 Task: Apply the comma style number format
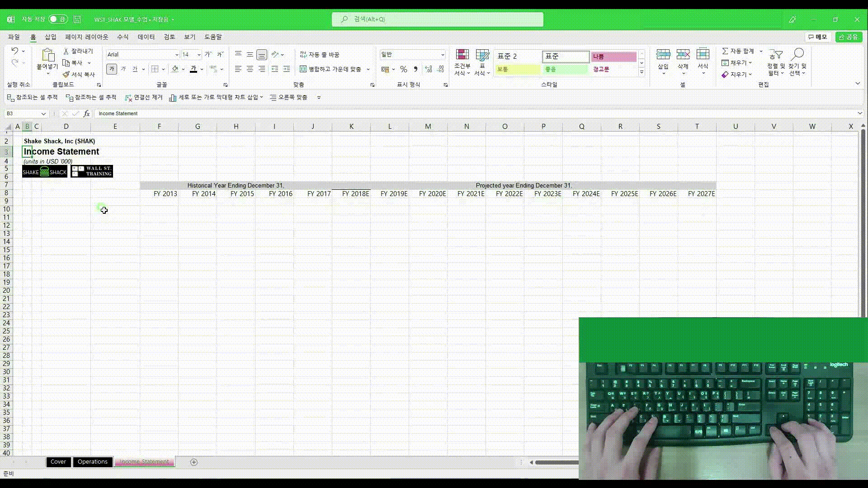415,69
